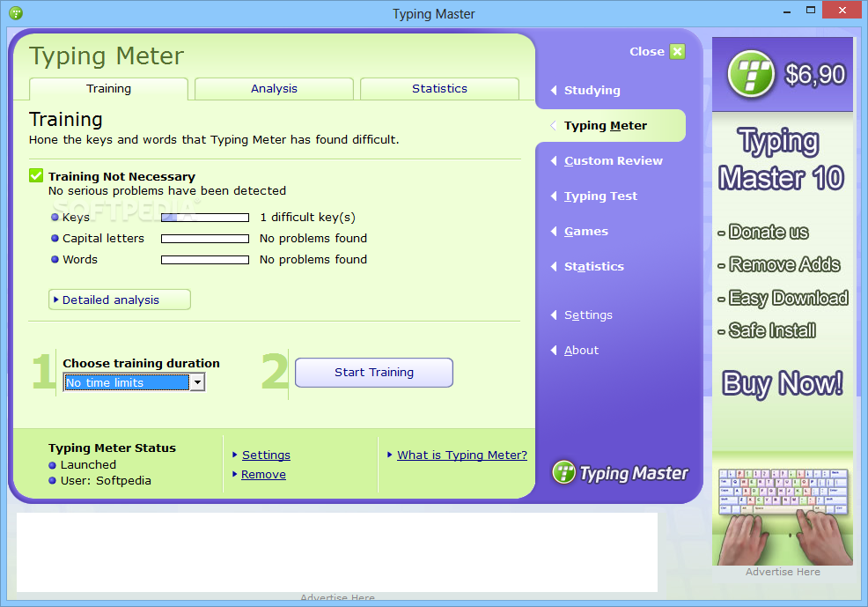Screen dimensions: 868x607
Task: Open the training duration dropdown arrow
Action: point(197,382)
